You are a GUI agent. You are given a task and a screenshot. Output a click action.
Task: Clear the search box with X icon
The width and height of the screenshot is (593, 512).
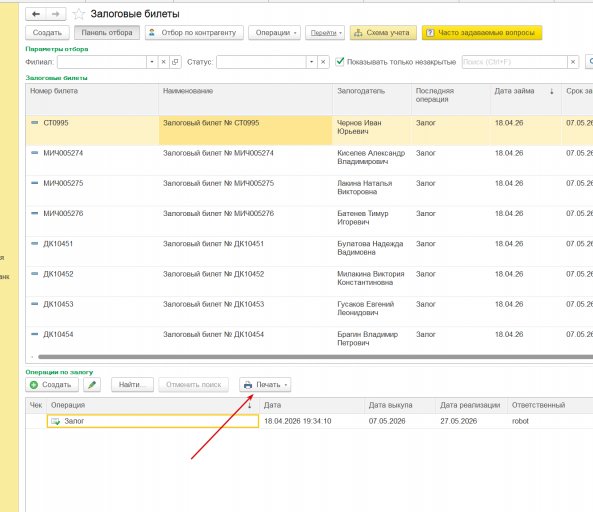click(573, 62)
